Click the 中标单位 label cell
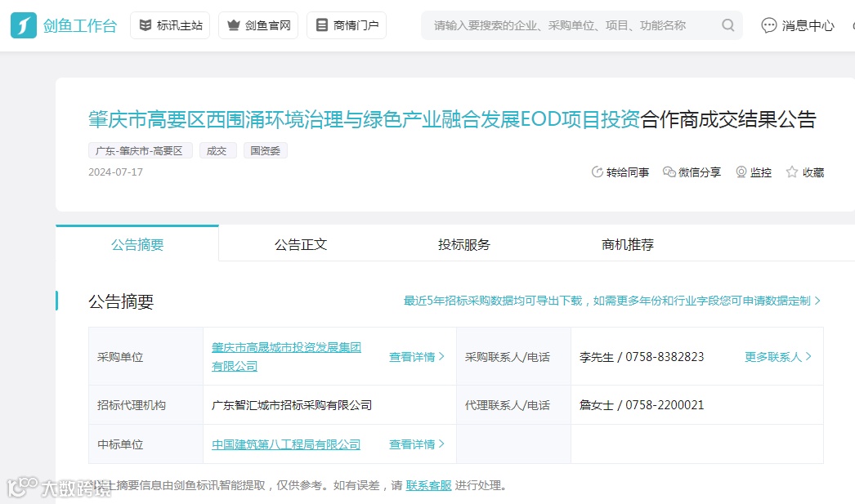 coord(145,444)
